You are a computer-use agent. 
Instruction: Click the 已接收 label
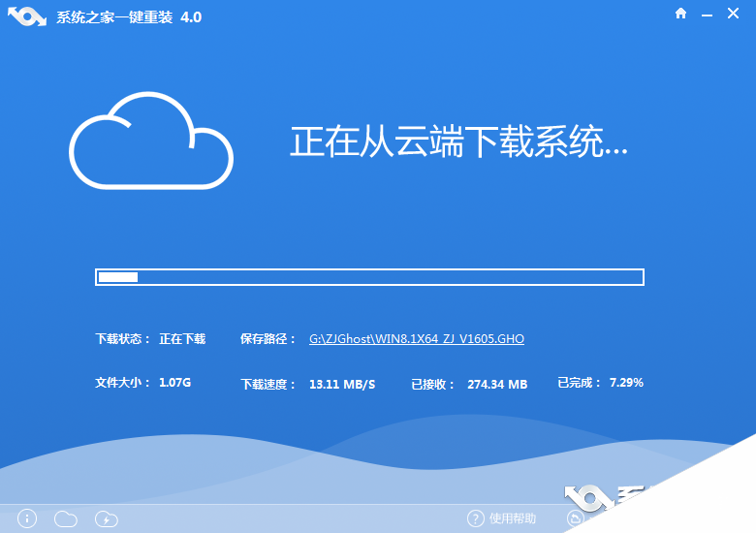coord(432,384)
